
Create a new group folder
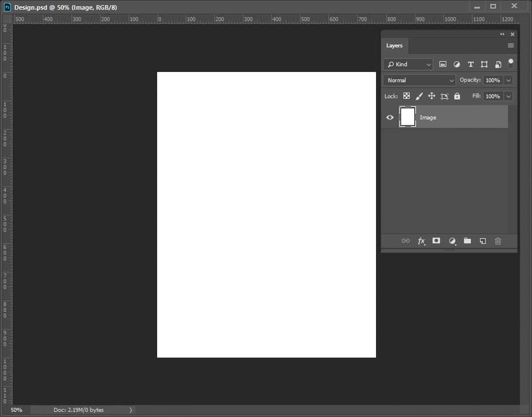coord(467,240)
